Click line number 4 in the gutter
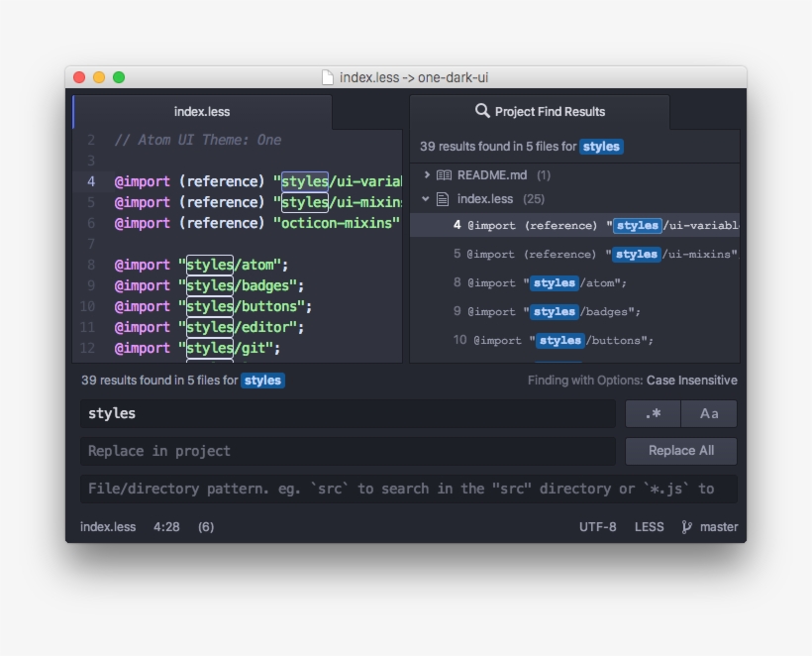This screenshot has height=656, width=812. coord(91,181)
